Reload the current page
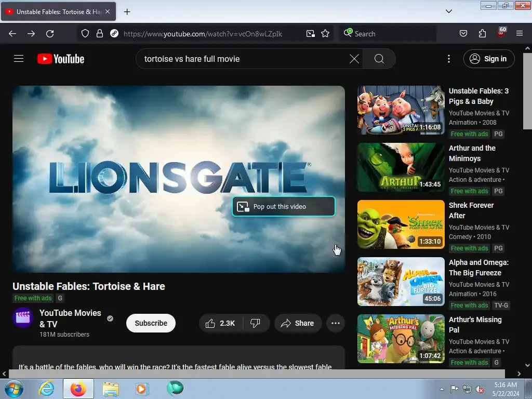 [50, 34]
